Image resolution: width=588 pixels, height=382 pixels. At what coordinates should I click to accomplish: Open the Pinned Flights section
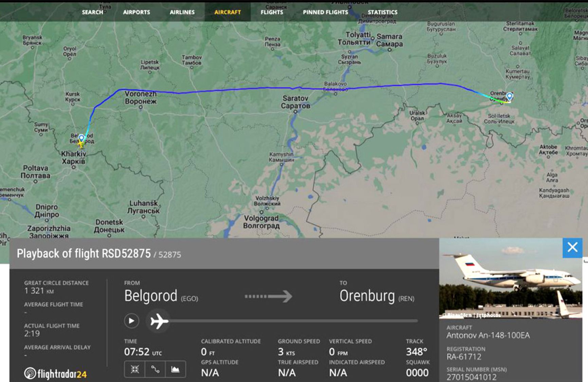click(x=326, y=12)
